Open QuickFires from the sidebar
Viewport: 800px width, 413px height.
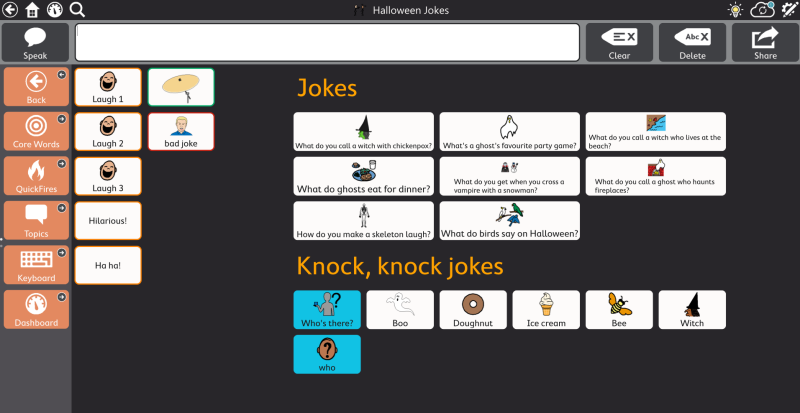[x=36, y=176]
